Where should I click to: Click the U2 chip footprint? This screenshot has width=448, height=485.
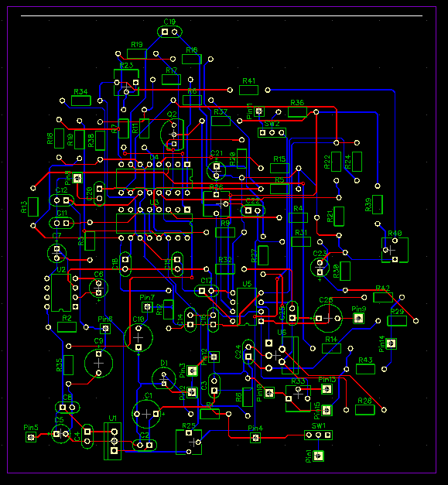(x=61, y=292)
